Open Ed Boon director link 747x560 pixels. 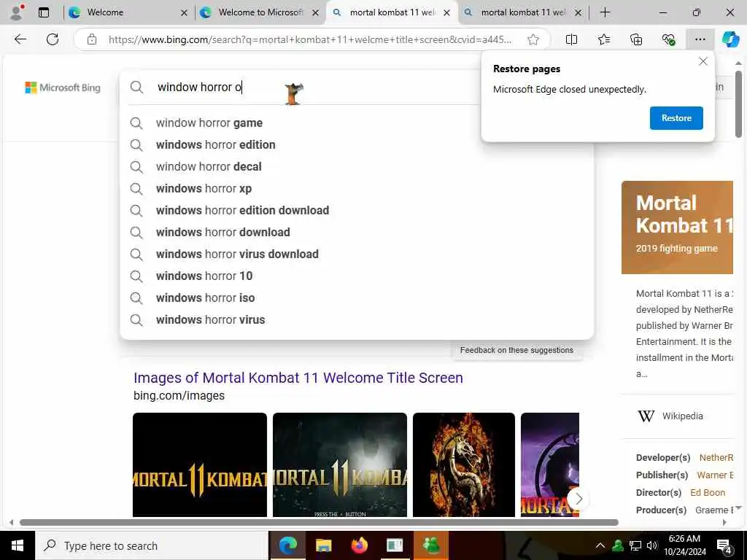click(708, 492)
